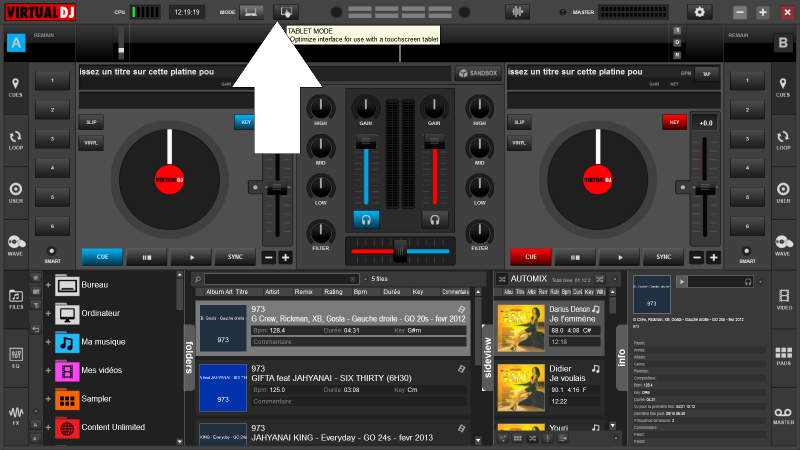
Task: Toggle deck A SMART option
Action: pos(52,251)
